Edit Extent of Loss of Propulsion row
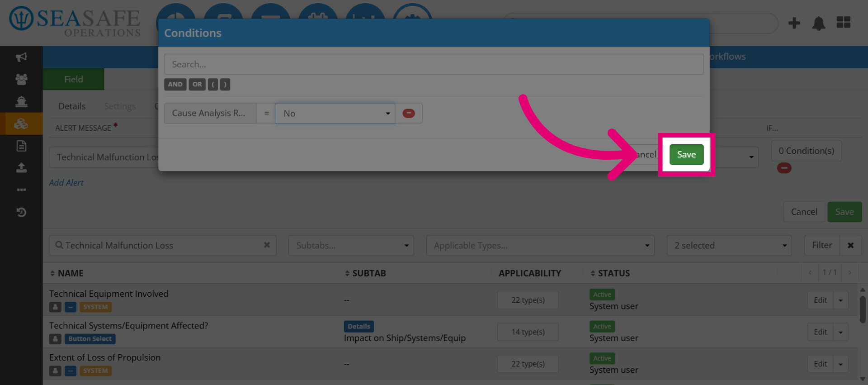Screen dimensions: 868x385 click(x=820, y=364)
